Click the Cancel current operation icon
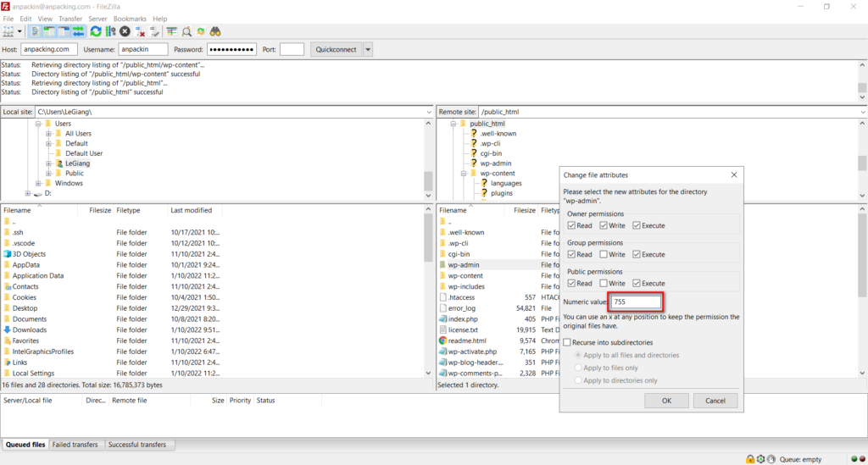Viewport: 868px width, 465px height. tap(125, 31)
